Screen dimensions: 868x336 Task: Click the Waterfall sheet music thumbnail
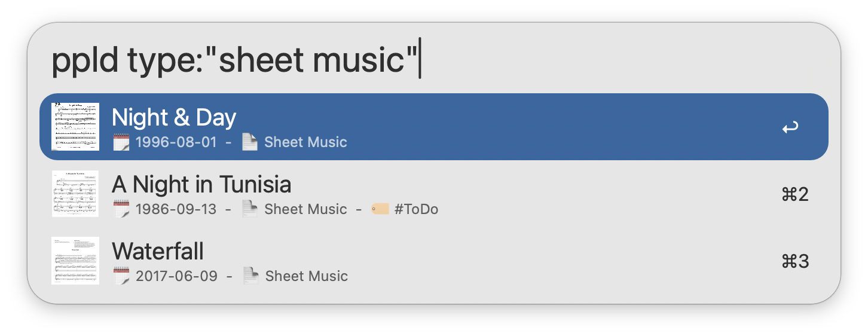tap(75, 261)
